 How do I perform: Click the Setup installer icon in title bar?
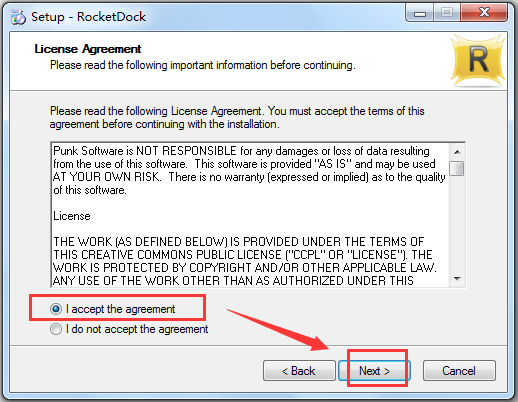point(18,17)
